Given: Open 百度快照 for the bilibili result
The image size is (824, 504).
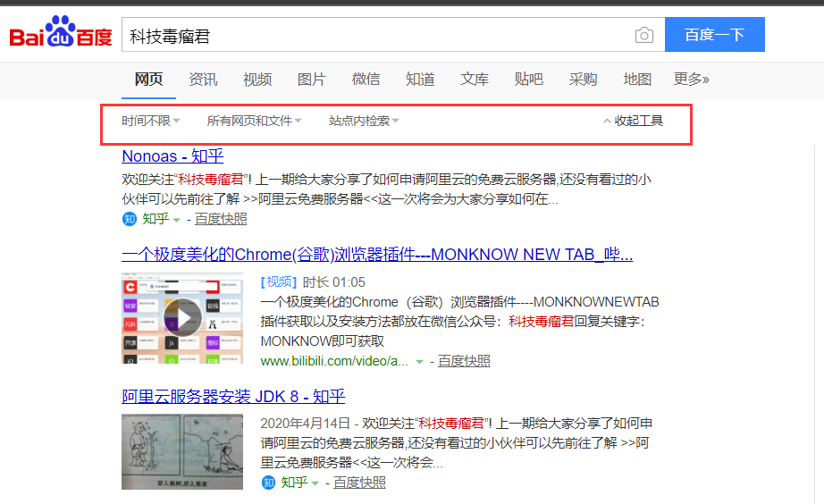Looking at the screenshot, I should [x=464, y=361].
